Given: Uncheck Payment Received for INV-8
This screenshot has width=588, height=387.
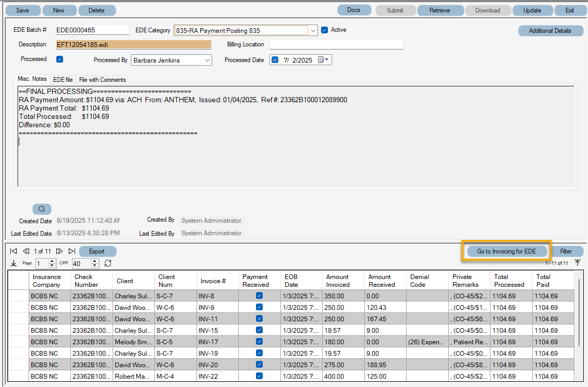Looking at the screenshot, I should tap(259, 296).
